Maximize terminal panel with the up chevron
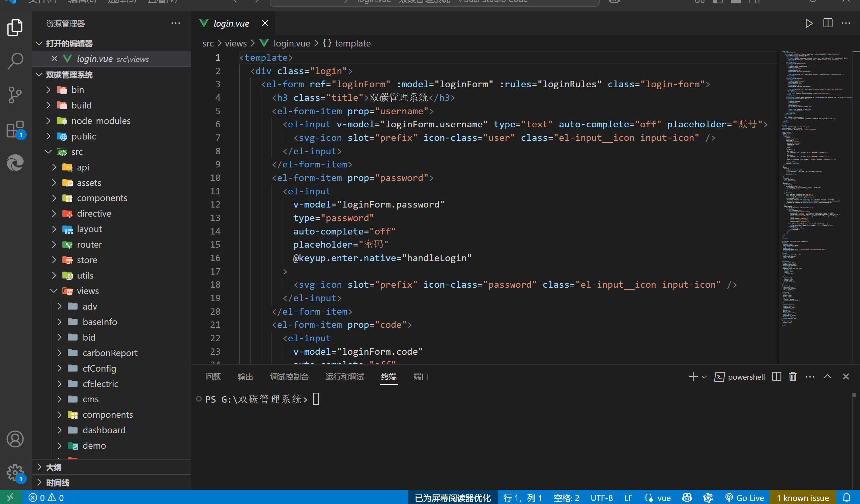 827,376
